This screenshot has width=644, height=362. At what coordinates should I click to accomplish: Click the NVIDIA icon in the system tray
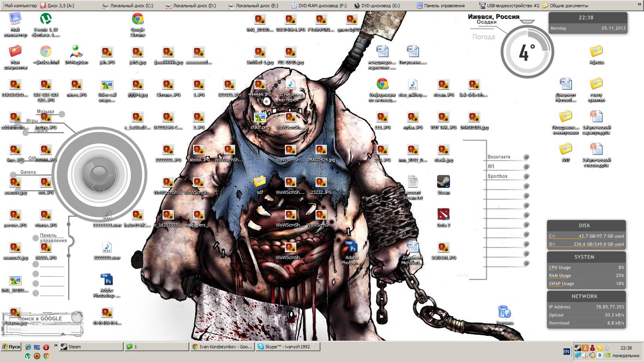(607, 355)
